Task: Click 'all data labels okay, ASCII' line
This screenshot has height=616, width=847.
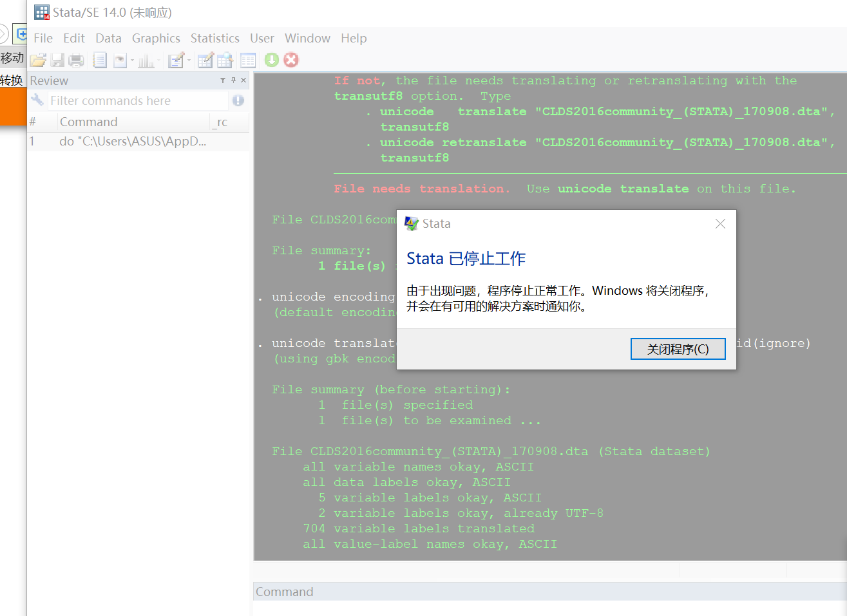Action: point(406,482)
